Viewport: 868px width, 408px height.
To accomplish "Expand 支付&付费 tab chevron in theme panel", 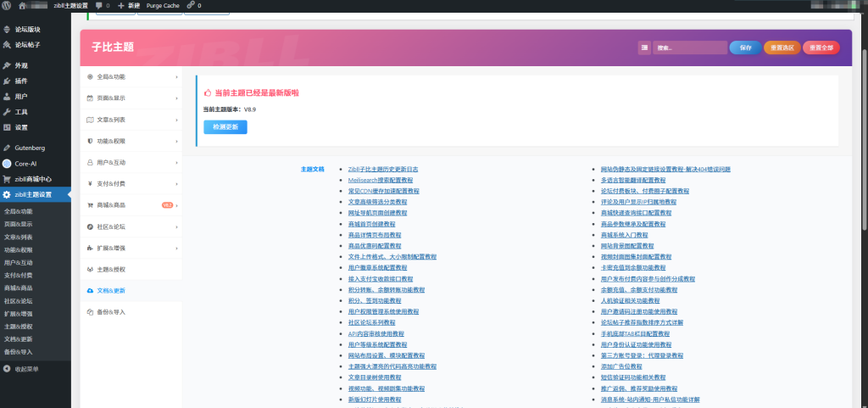I will (176, 184).
